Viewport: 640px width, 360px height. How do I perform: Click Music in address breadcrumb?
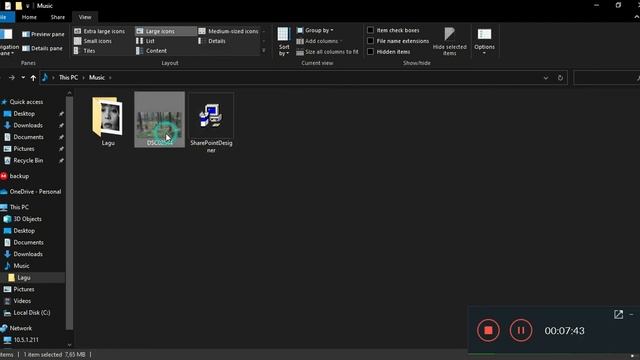(97, 78)
